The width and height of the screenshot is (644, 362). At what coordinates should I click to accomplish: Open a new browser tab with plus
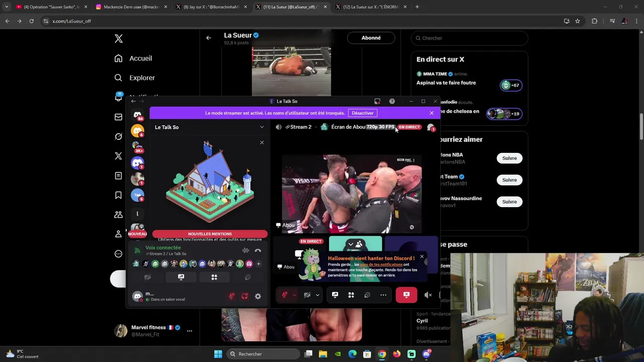tap(417, 7)
